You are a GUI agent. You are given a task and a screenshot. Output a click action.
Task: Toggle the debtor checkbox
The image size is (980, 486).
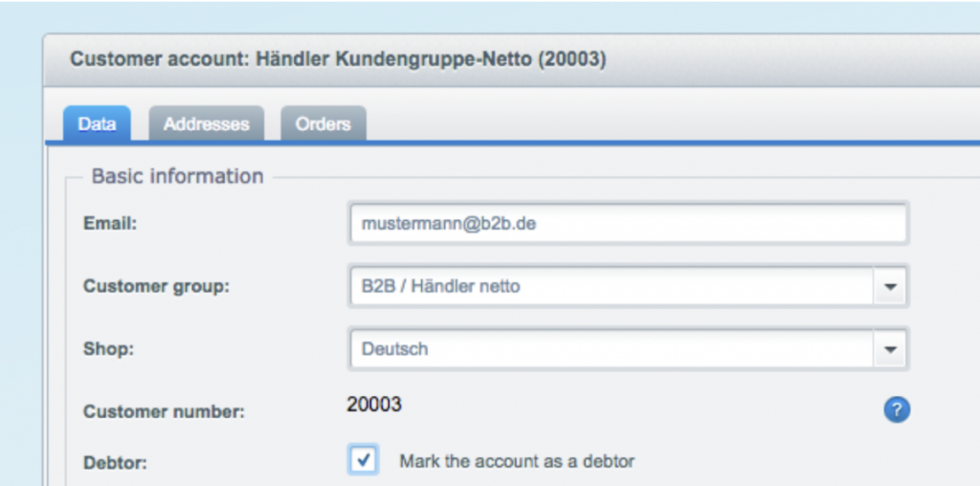pyautogui.click(x=363, y=460)
